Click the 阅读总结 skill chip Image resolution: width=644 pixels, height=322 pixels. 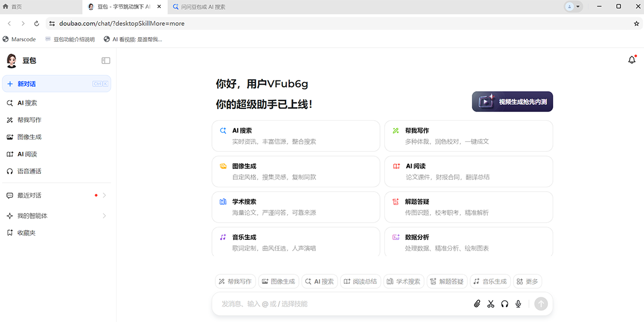[361, 281]
